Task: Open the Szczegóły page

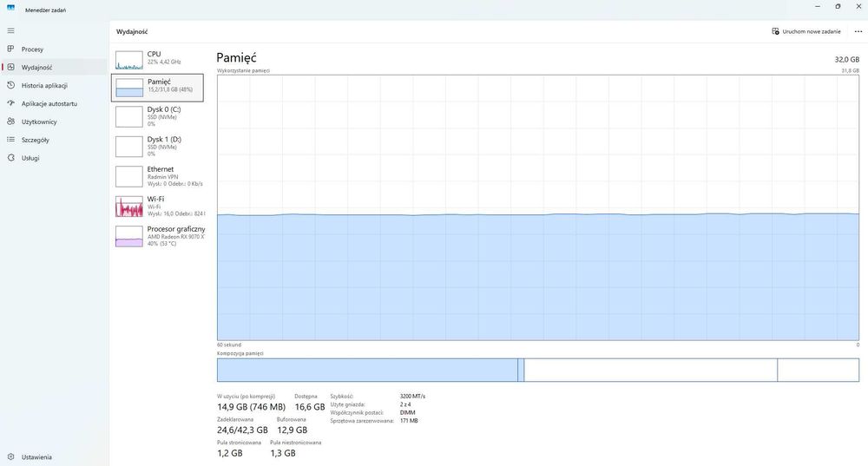Action: pyautogui.click(x=54, y=140)
